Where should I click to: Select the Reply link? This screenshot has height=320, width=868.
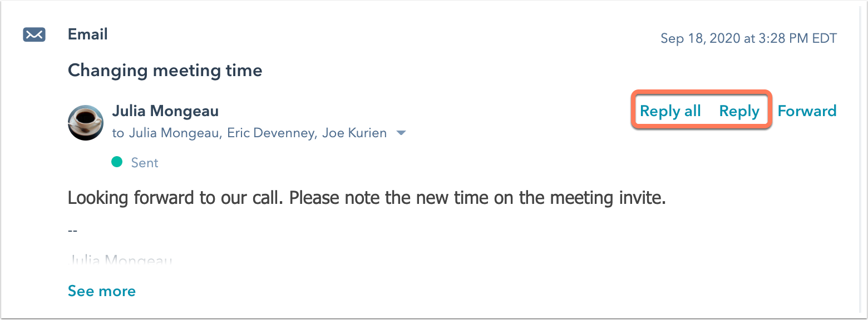(739, 111)
